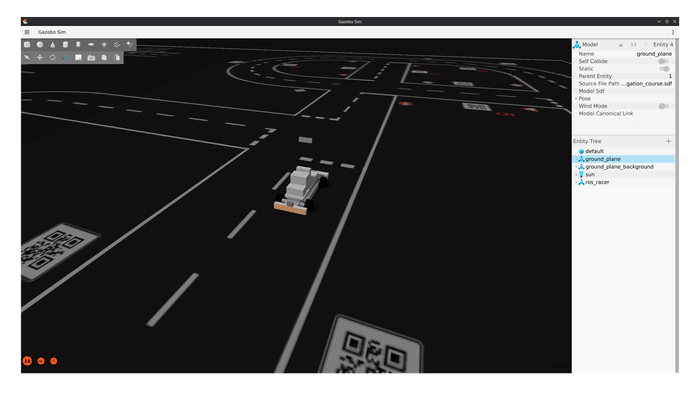Open the blue snap settings tool
The image size is (700, 398).
[x=65, y=58]
